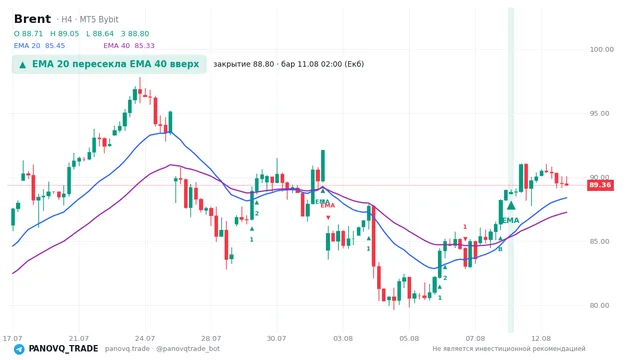640x360 pixels.
Task: Click the highlighted vertical signal bar
Action: [x=511, y=170]
